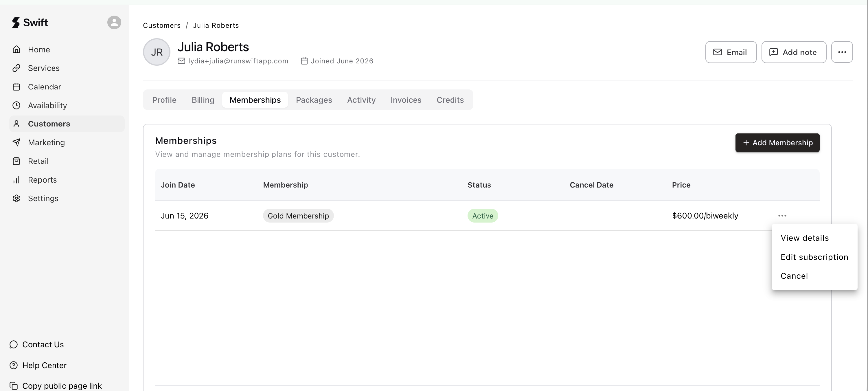Image resolution: width=868 pixels, height=391 pixels.
Task: Click the $600.00/biweekly price
Action: click(x=705, y=216)
